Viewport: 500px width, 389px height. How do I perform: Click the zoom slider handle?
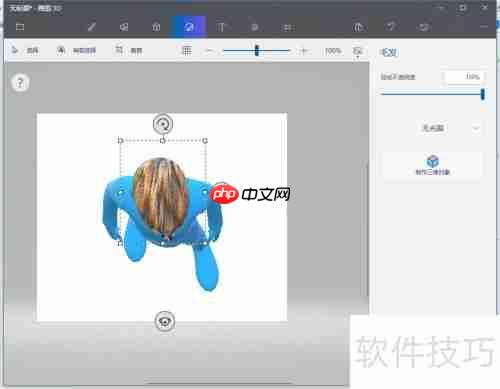point(256,51)
